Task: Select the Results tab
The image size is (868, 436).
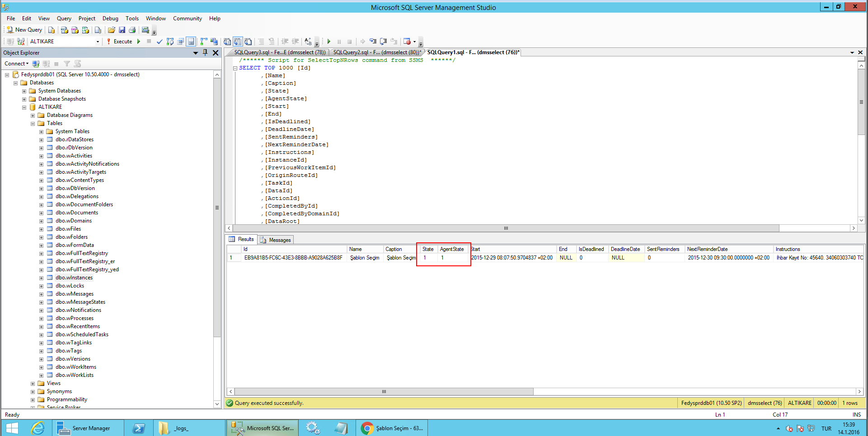Action: [242, 239]
